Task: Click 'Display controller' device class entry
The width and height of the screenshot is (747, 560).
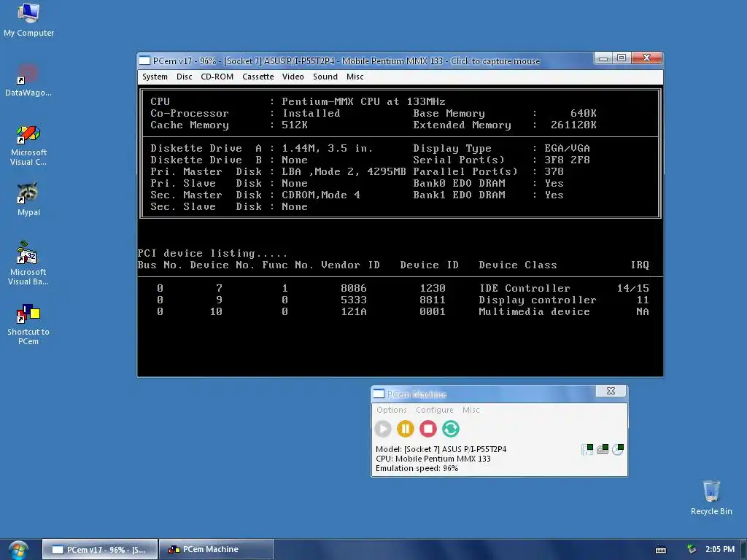Action: (538, 300)
